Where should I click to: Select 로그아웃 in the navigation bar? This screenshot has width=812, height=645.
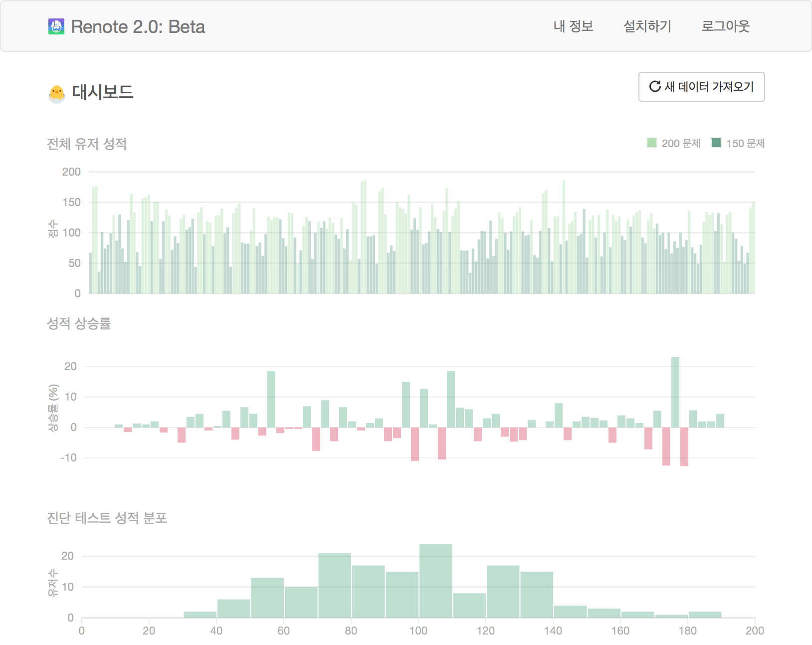(x=726, y=26)
